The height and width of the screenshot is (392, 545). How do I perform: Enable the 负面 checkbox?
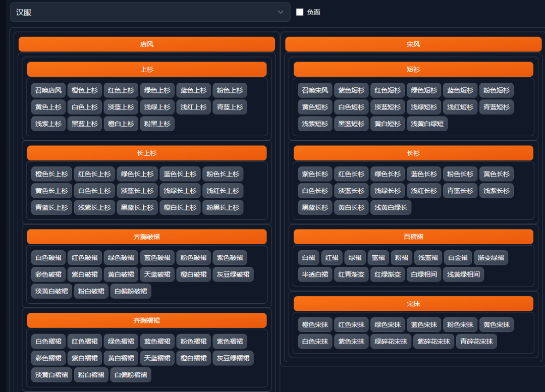pyautogui.click(x=299, y=12)
